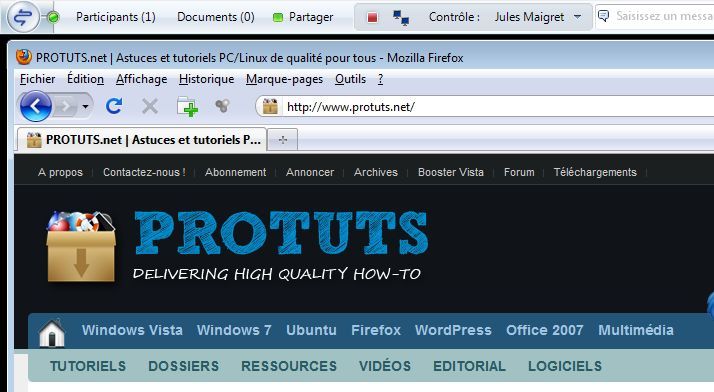Open the ? help menu
Image resolution: width=714 pixels, height=392 pixels.
tap(380, 79)
